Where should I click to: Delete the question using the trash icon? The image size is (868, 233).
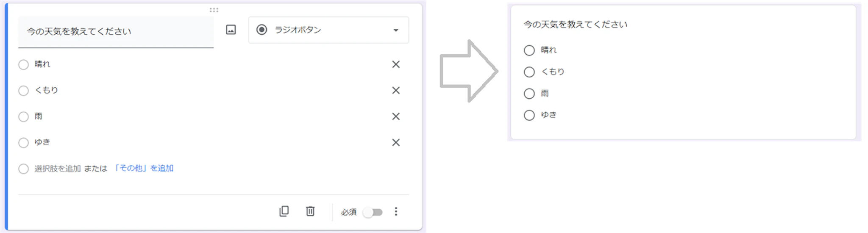pos(310,211)
